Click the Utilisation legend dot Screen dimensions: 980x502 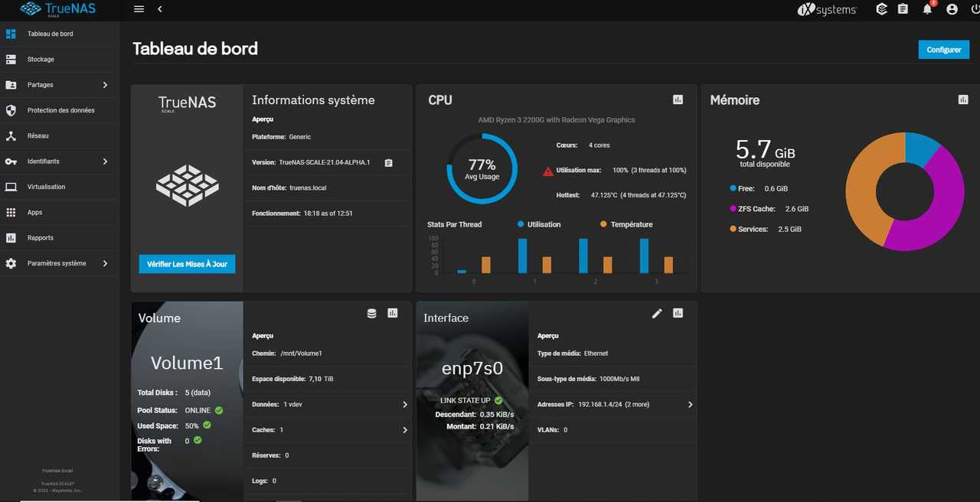tap(521, 224)
